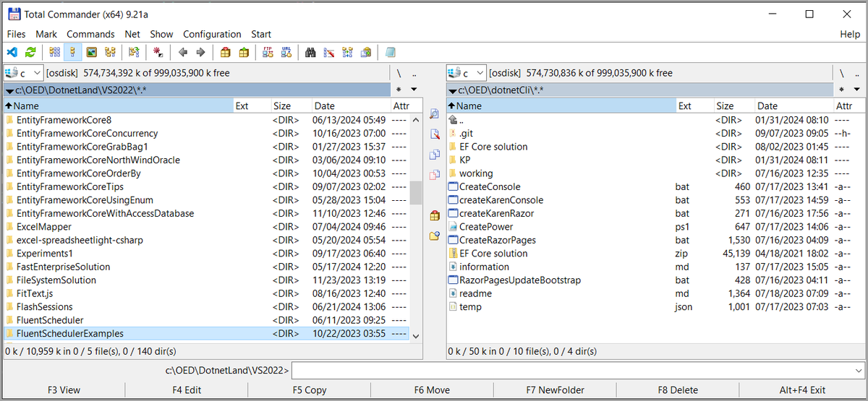Image resolution: width=868 pixels, height=401 pixels.
Task: Select the ExcelMapper folder
Action: 206,227
